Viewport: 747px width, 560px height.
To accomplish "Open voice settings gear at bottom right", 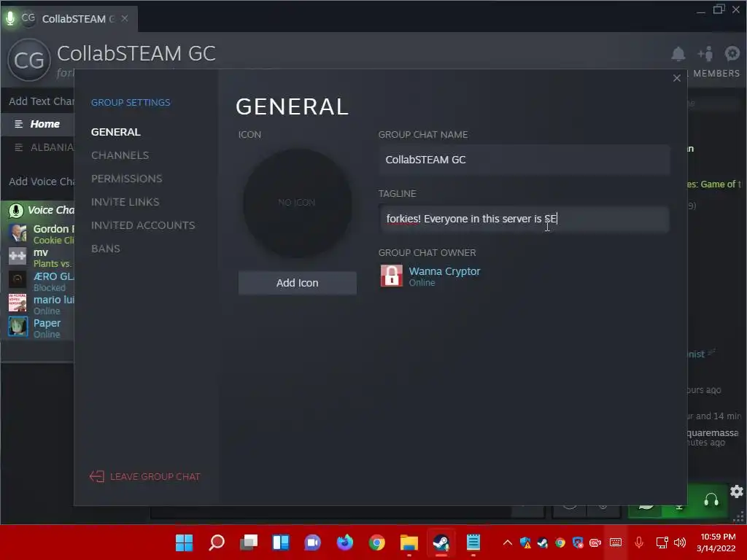I will tap(737, 491).
